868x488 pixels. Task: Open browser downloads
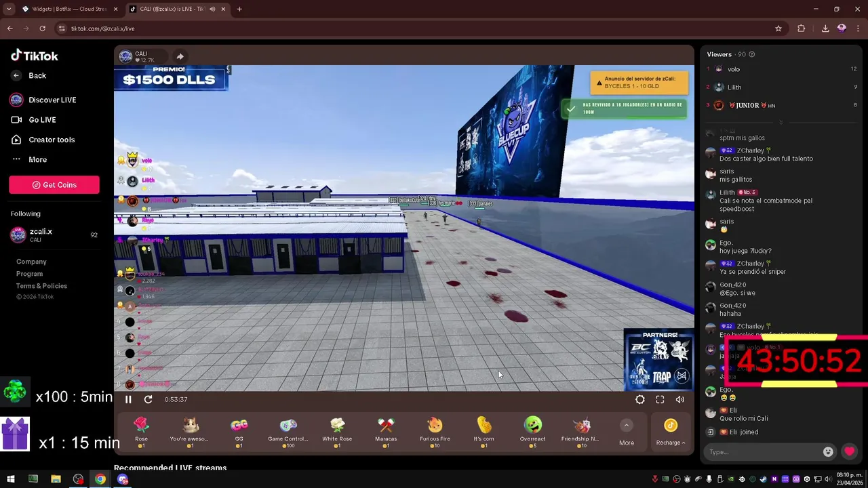825,28
